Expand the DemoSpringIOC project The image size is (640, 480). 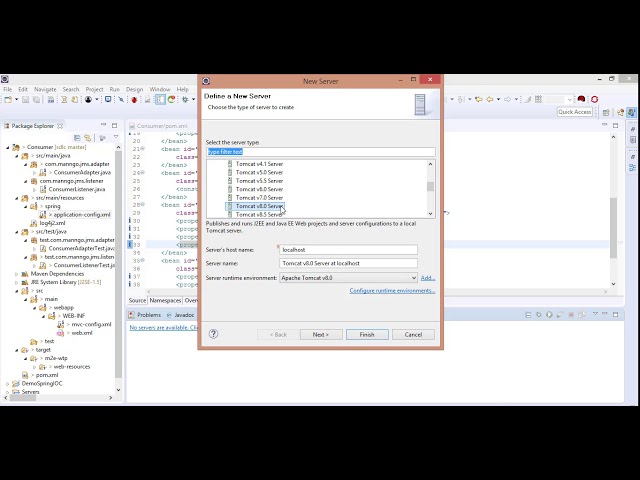click(x=7, y=384)
